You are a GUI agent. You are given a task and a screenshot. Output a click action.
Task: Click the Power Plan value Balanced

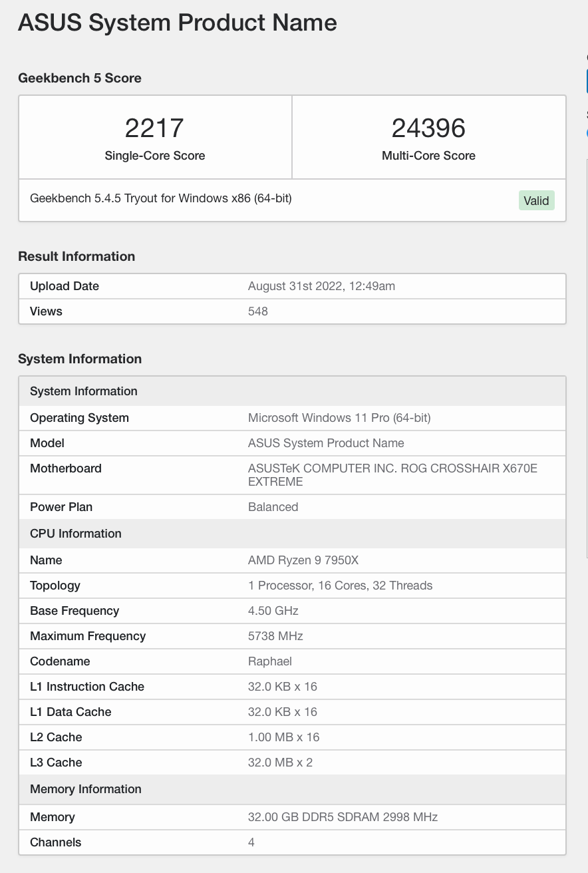(273, 507)
